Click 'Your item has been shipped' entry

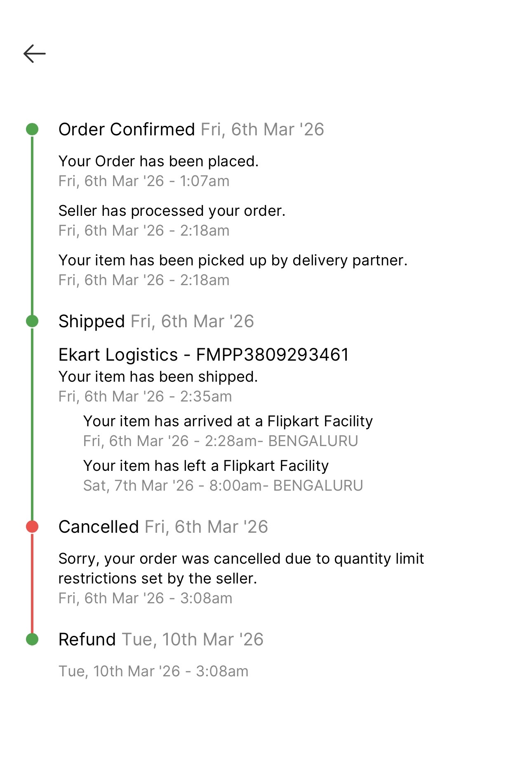pyautogui.click(x=158, y=377)
